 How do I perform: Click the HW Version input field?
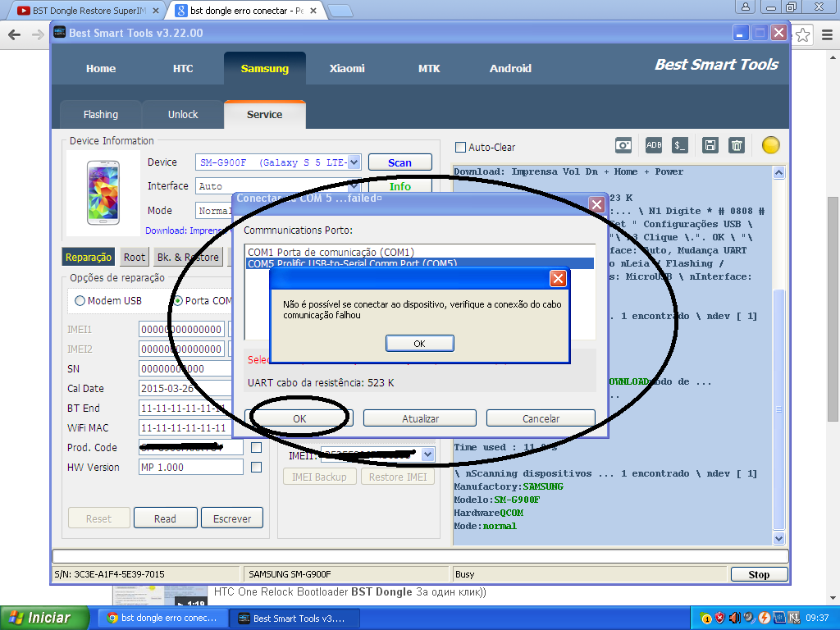[x=191, y=467]
